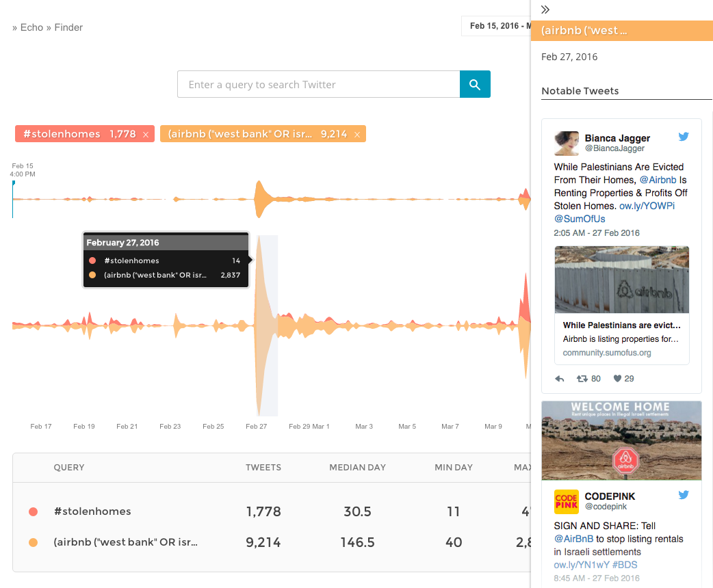Image resolution: width=713 pixels, height=588 pixels.
Task: Select the airbnb west bank table row label
Action: [x=125, y=543]
